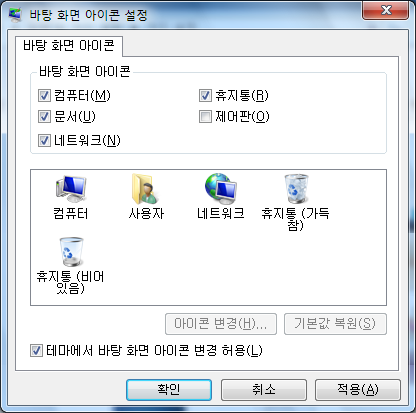
Task: Click the title bar window icon
Action: pyautogui.click(x=14, y=14)
